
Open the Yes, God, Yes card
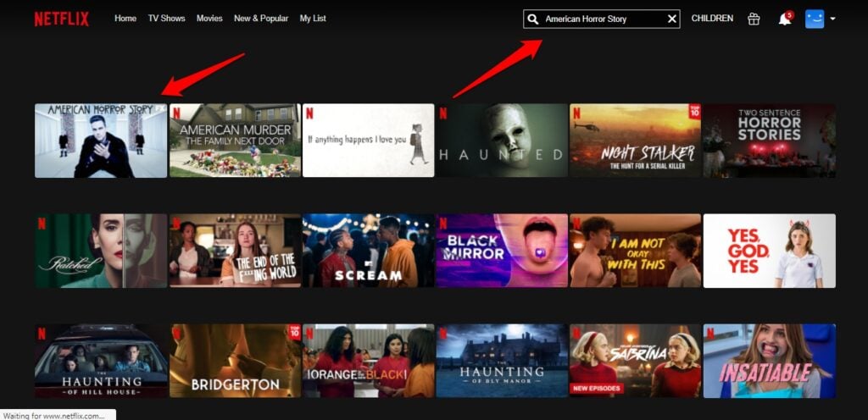click(770, 251)
